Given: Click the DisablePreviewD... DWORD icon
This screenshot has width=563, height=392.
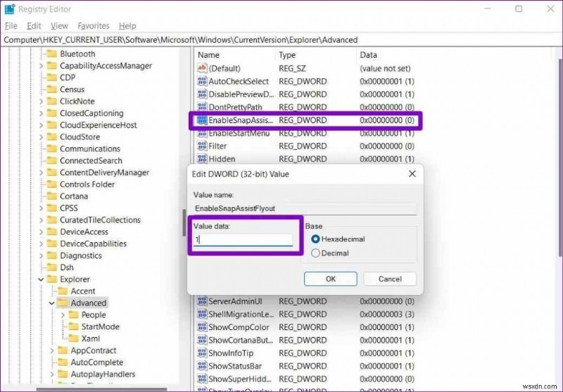Looking at the screenshot, I should point(202,94).
